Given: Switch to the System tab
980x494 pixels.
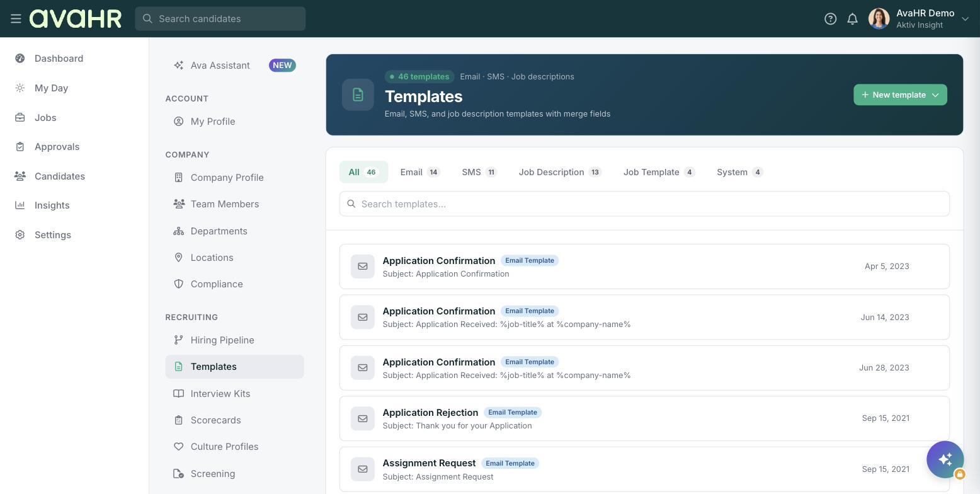Looking at the screenshot, I should pyautogui.click(x=739, y=172).
